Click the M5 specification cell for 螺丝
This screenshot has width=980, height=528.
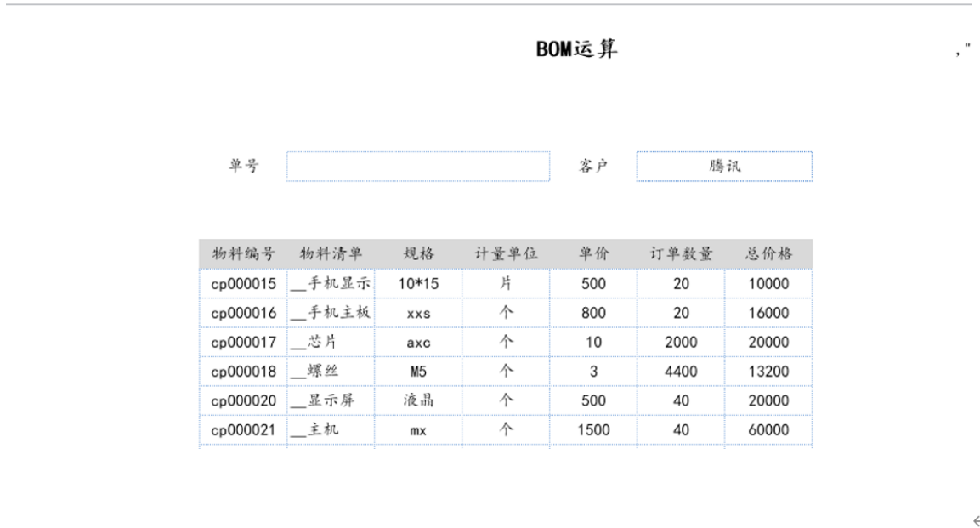[x=418, y=372]
